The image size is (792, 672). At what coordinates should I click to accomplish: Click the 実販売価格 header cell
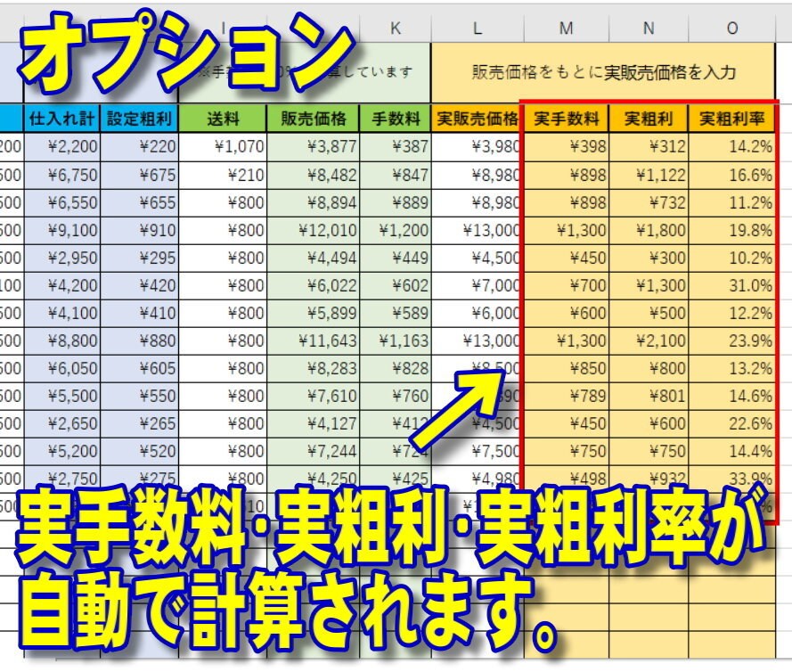(478, 119)
